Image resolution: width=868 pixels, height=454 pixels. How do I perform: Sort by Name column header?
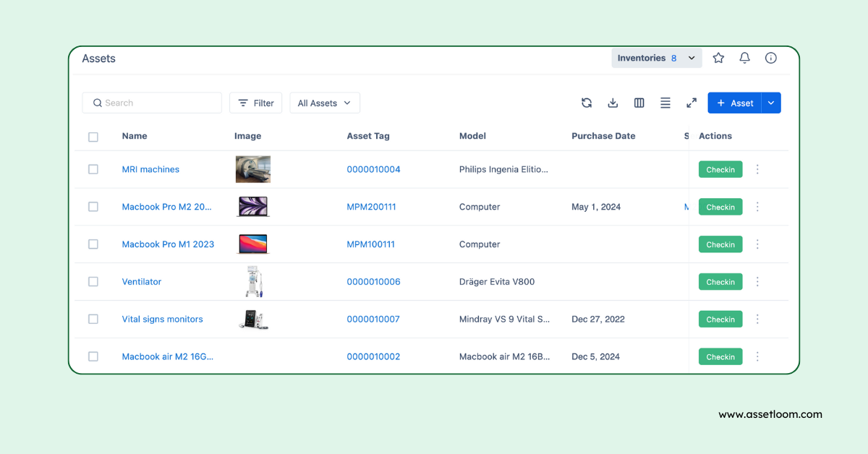click(x=135, y=136)
